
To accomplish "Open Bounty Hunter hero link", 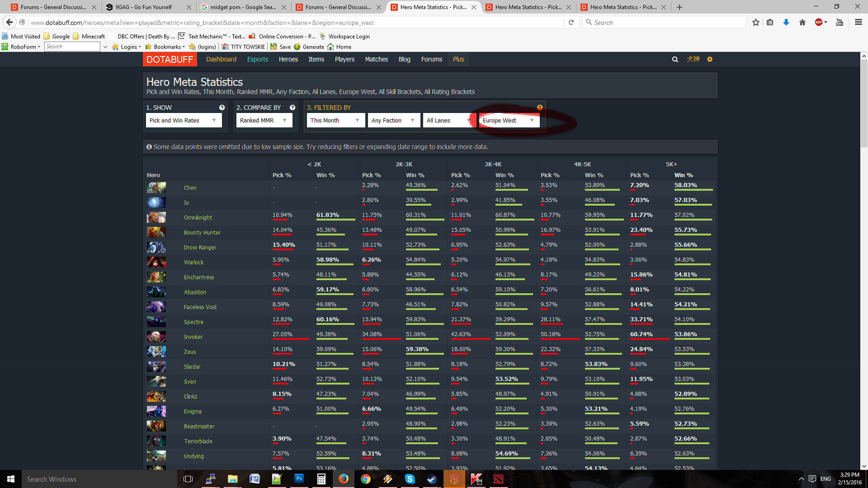I will [x=202, y=232].
